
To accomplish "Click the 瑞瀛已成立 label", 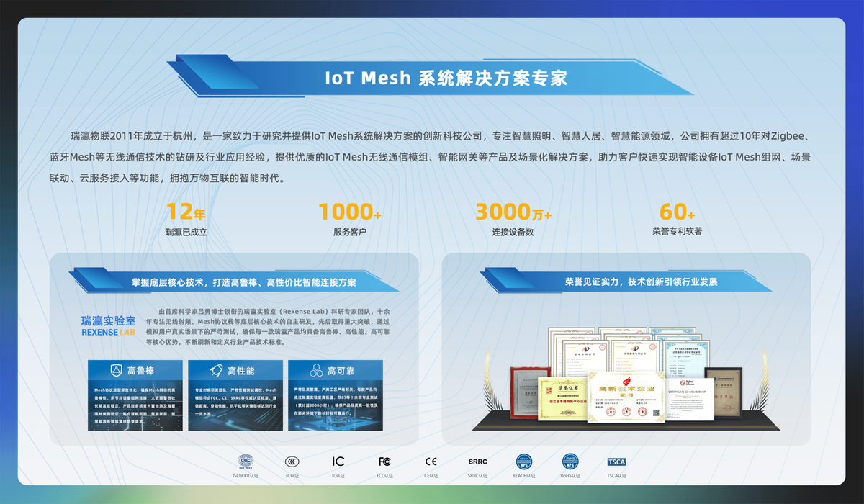I will point(186,233).
